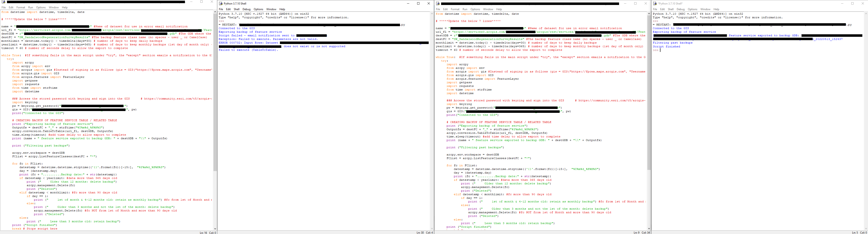Click 'arcpy.env.workspace = destGDB' in the second editor window
This screenshot has height=234, width=868.
coord(473,155)
